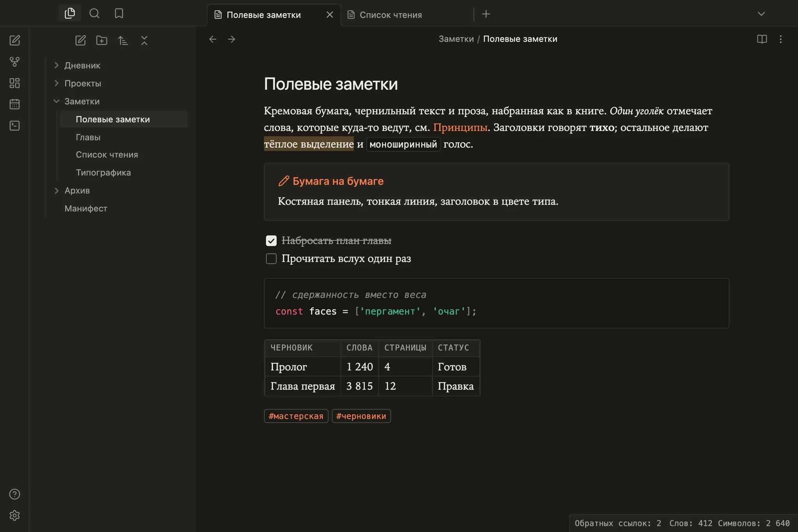Click the Полевые заметки note heading
This screenshot has height=532, width=798.
[x=331, y=84]
